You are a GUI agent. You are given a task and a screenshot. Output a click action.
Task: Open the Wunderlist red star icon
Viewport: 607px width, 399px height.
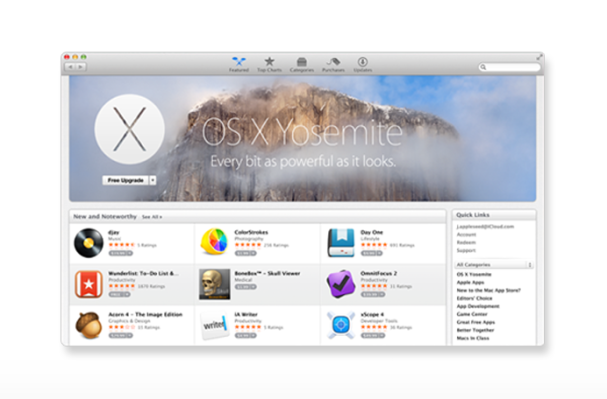point(89,284)
